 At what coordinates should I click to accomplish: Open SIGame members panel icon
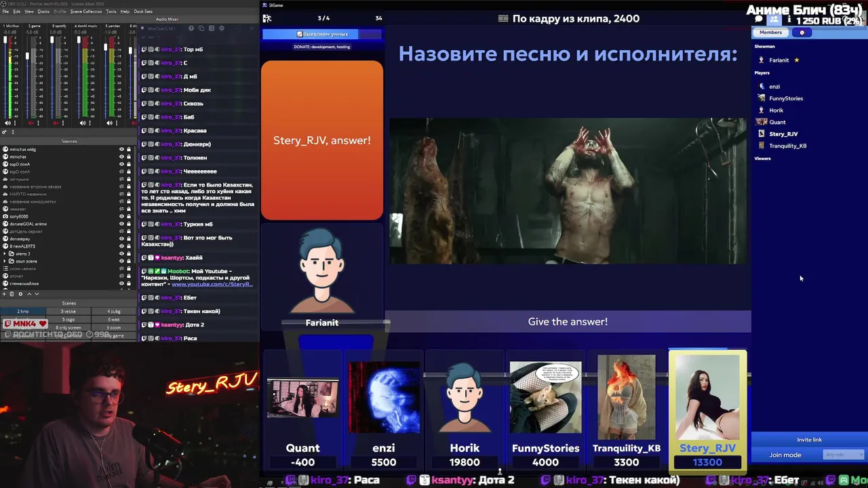coord(774,19)
